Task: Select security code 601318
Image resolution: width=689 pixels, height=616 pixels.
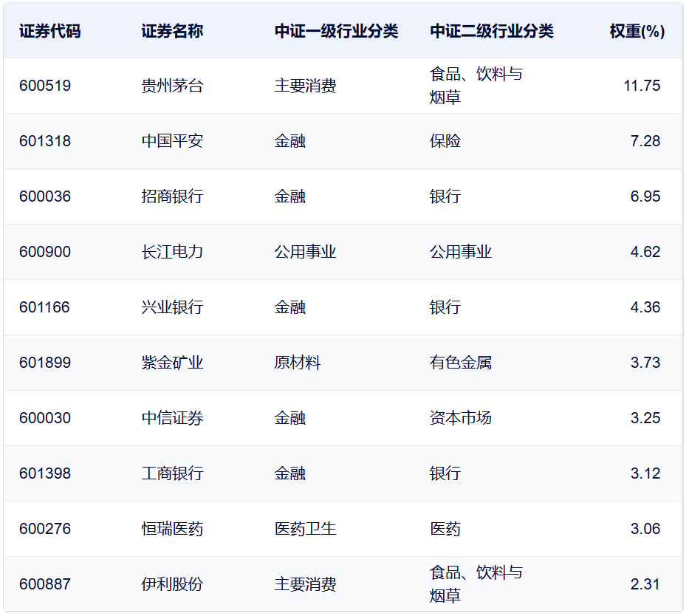Action: tap(45, 141)
